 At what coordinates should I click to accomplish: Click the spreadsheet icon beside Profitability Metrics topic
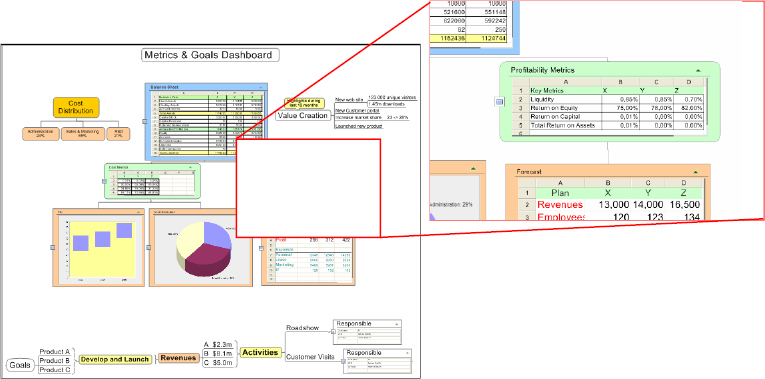point(499,101)
